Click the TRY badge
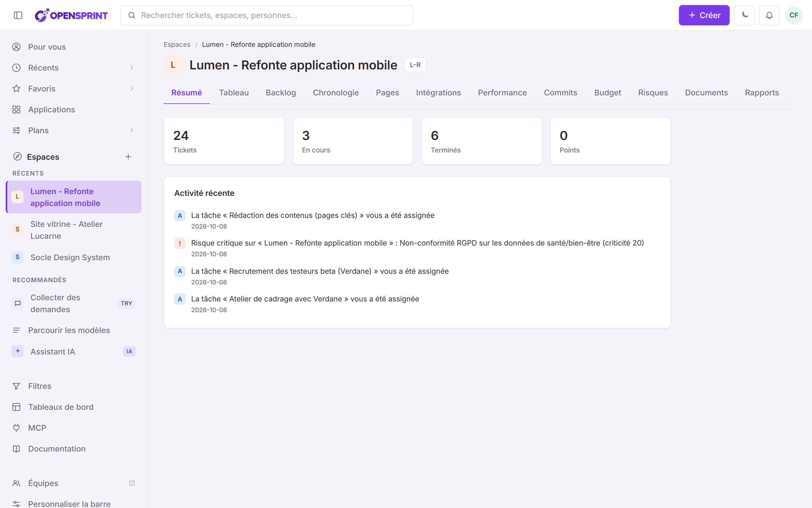 [x=127, y=303]
